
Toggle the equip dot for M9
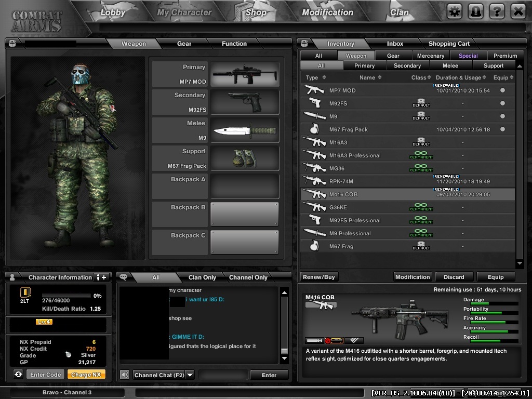(x=502, y=116)
